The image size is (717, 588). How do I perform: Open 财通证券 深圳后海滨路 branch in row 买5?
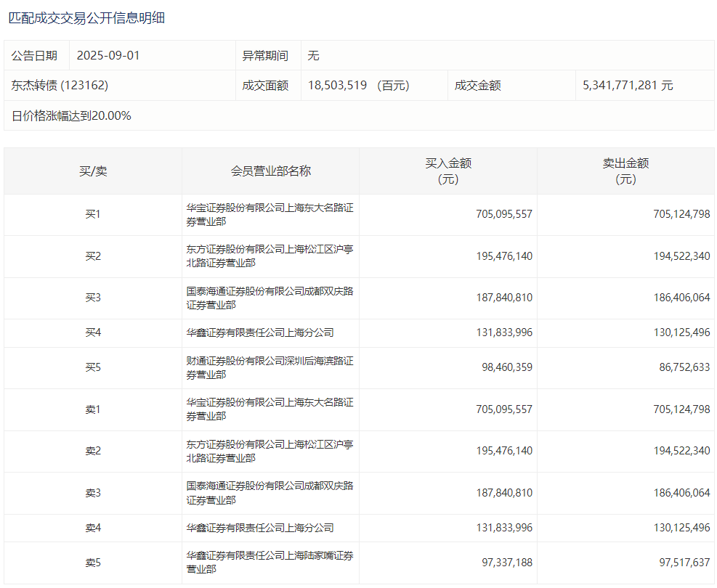(x=270, y=368)
